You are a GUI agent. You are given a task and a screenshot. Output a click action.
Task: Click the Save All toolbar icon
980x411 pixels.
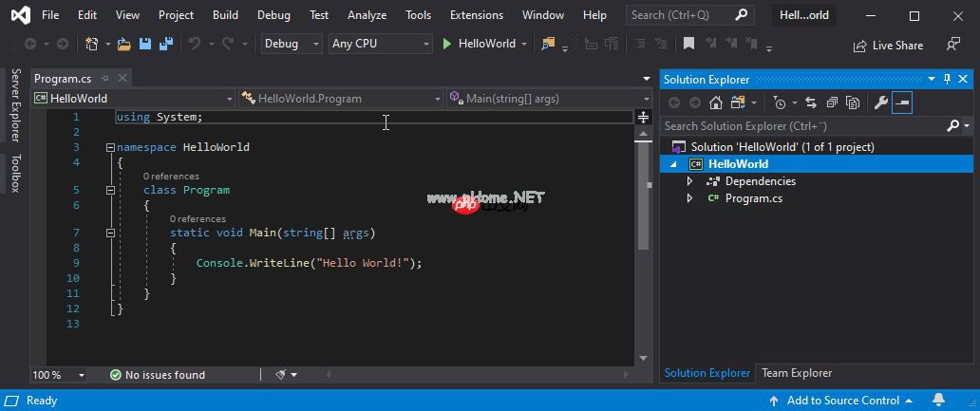tap(166, 44)
